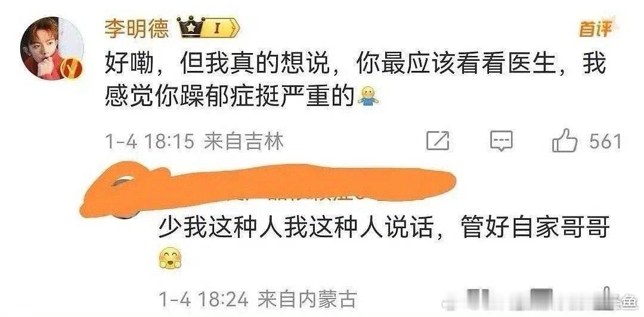Screen dimensions: 644x317
Task: Select the comment text starting with 好嘞
Action: (355, 82)
